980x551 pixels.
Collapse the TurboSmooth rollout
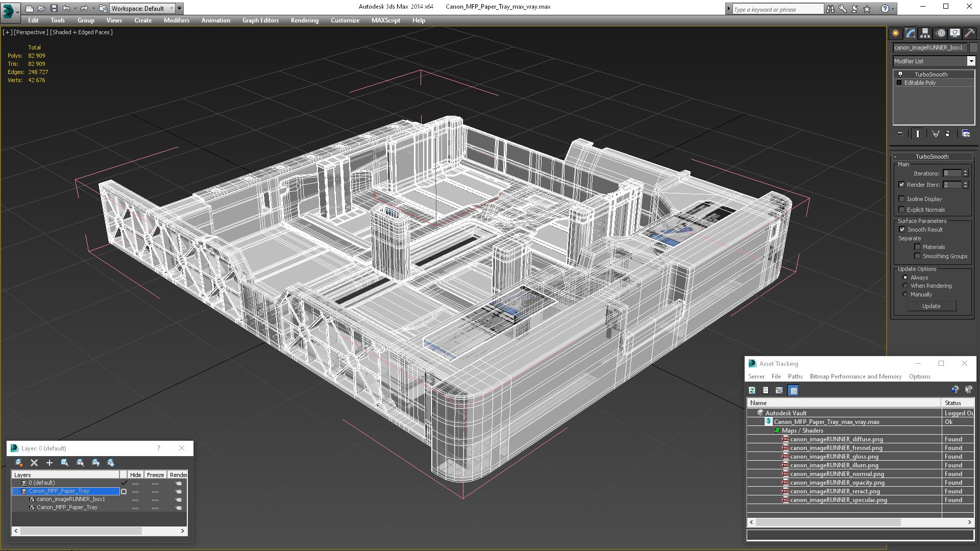click(x=895, y=157)
